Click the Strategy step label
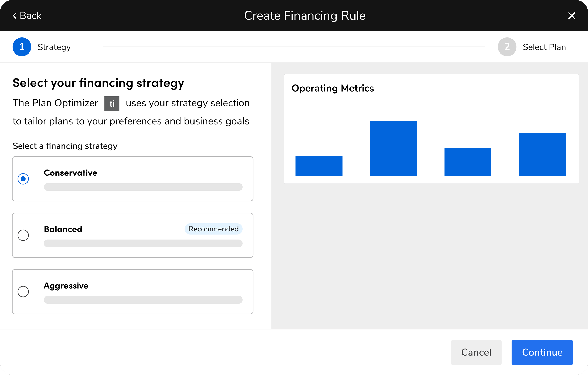This screenshot has height=375, width=588. pos(54,47)
